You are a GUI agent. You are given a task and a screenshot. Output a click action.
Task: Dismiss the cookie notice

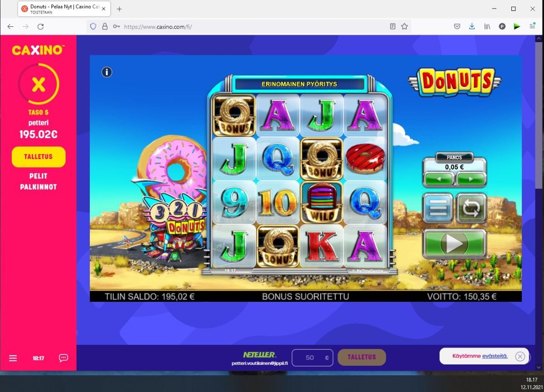(x=520, y=356)
